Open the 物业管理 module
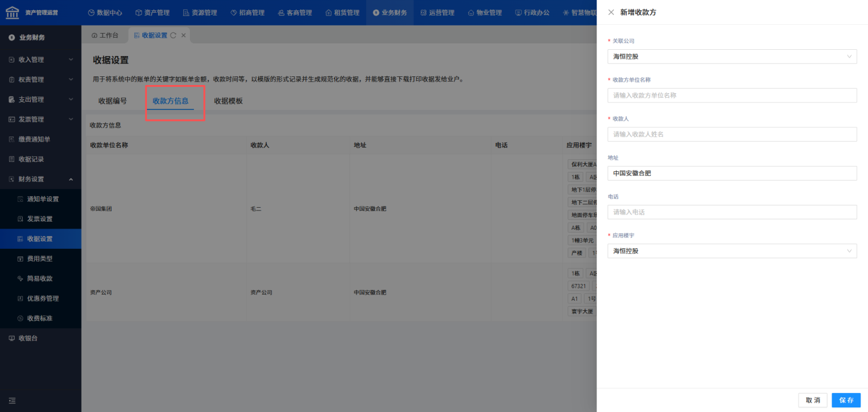 (x=484, y=13)
